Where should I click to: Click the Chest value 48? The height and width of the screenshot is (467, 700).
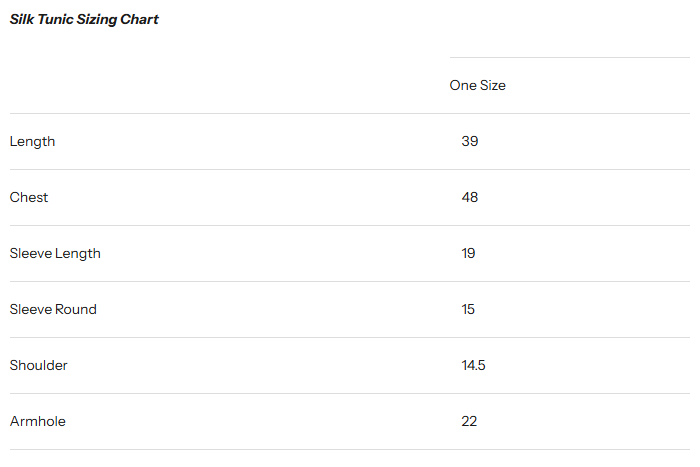click(x=470, y=198)
